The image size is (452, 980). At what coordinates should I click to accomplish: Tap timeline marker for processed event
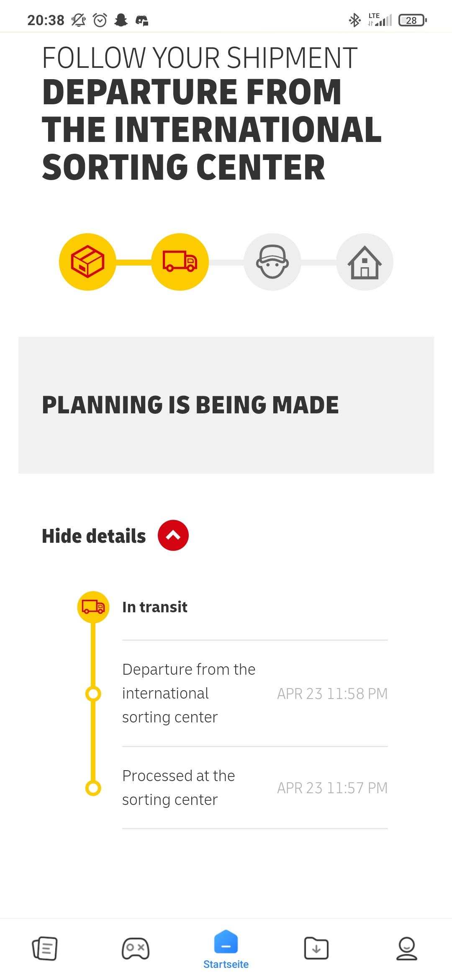point(93,788)
